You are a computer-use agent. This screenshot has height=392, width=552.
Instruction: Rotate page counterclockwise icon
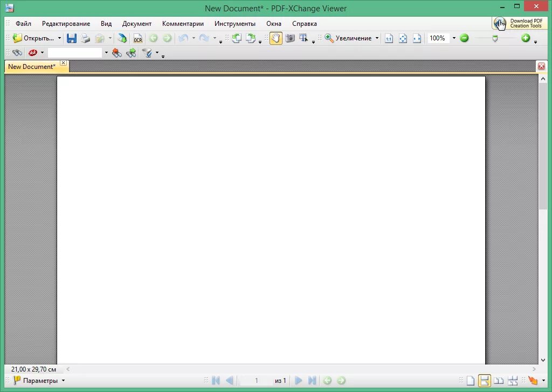click(x=237, y=38)
